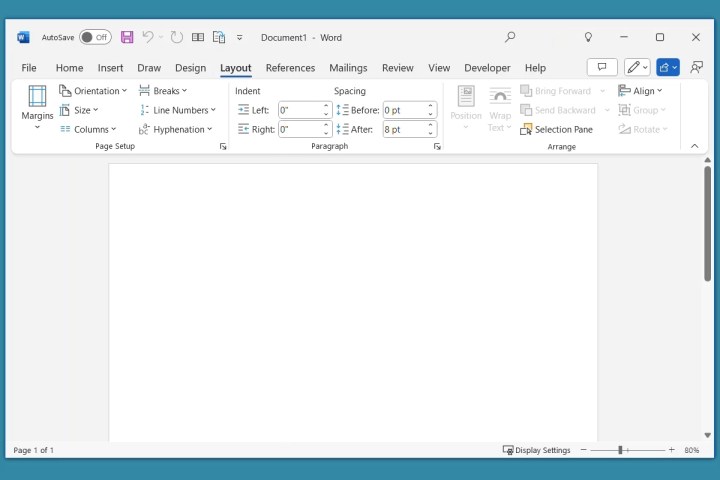Screen dimensions: 720x480
Task: Click the zoom slider in status bar
Action: pos(620,450)
